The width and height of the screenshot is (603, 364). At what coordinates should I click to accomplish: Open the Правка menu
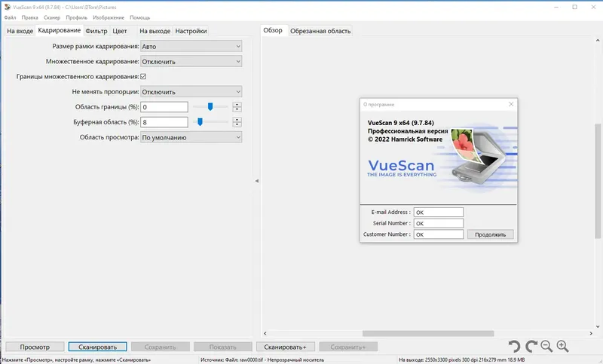click(29, 17)
